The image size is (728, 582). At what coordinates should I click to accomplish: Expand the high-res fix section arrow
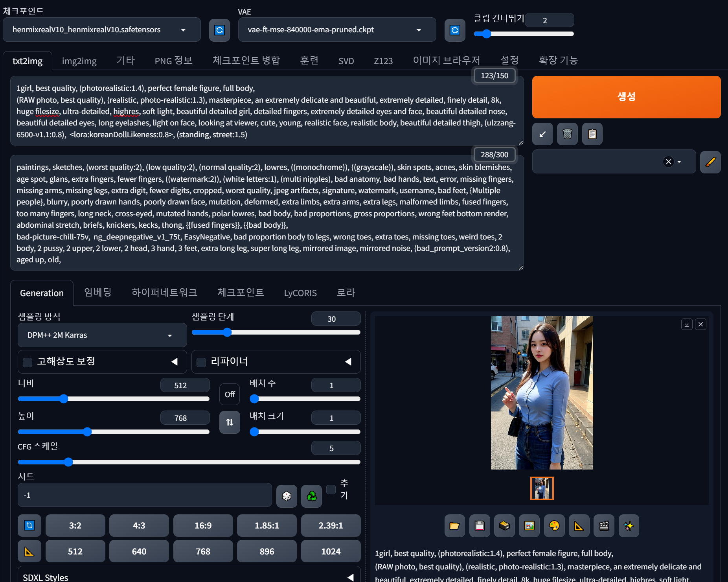[175, 361]
